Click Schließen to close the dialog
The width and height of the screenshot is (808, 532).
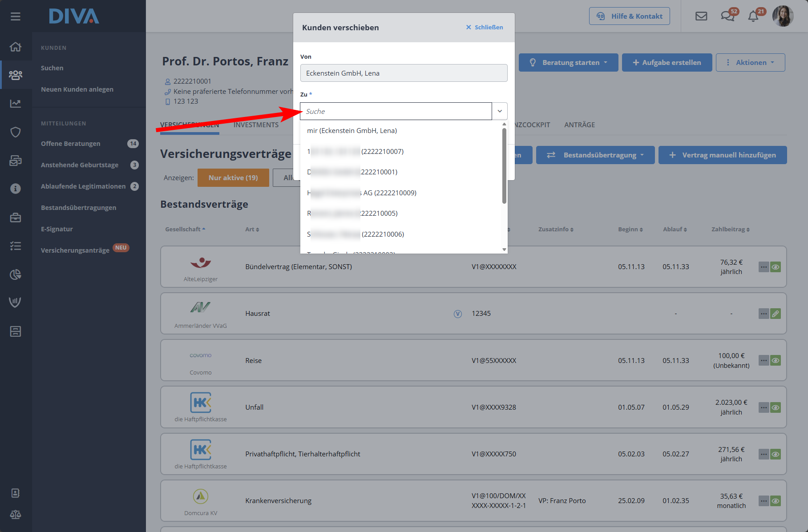tap(485, 28)
